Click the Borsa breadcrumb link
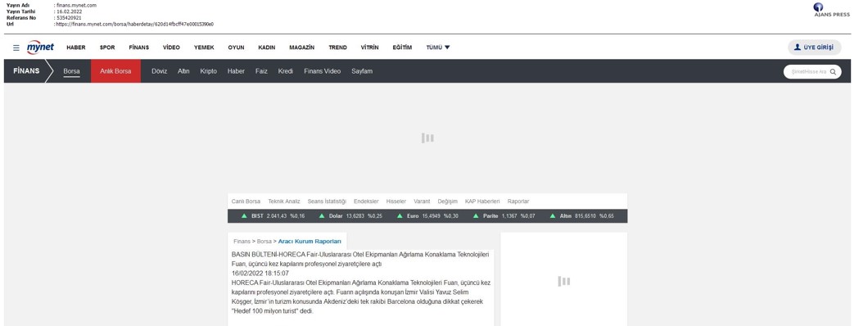Screen dimensions: 868x326 [264, 242]
